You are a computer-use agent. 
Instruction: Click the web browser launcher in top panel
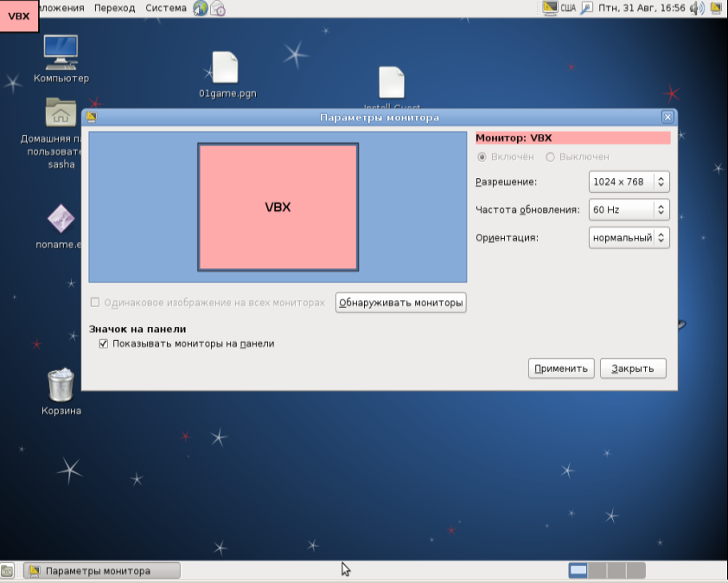coord(201,8)
